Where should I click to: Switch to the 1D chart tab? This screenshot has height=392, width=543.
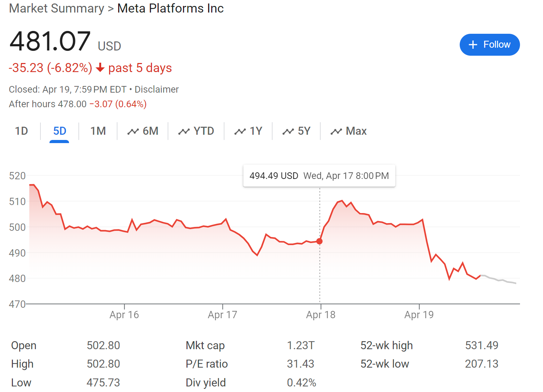(21, 131)
